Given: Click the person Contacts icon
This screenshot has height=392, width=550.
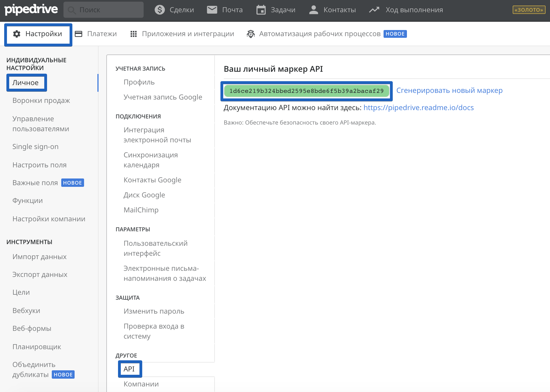Looking at the screenshot, I should click(314, 10).
